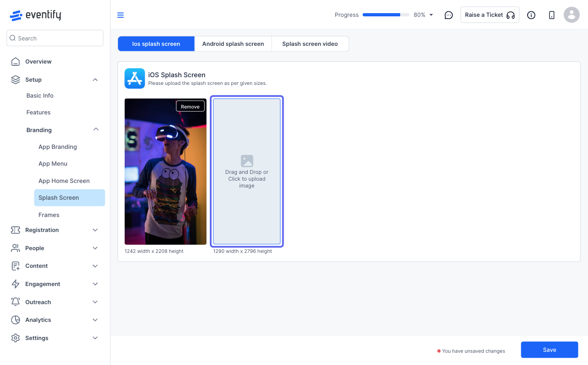Click the image placeholder icon in upload box
The image size is (588, 365).
coord(247,161)
